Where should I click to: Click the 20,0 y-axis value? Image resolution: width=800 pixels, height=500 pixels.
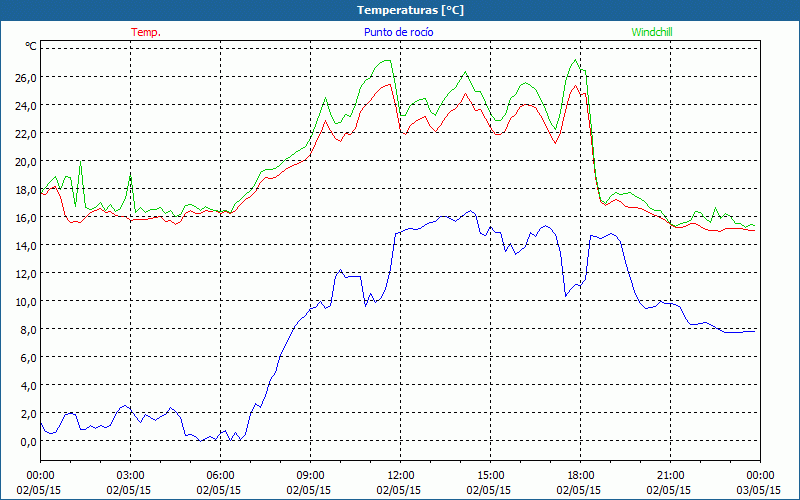(x=26, y=162)
